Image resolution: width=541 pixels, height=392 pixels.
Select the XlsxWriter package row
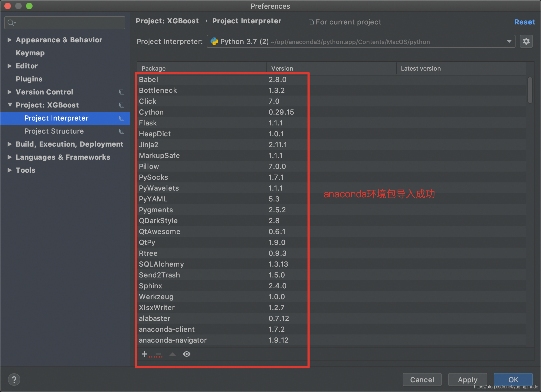click(332, 308)
